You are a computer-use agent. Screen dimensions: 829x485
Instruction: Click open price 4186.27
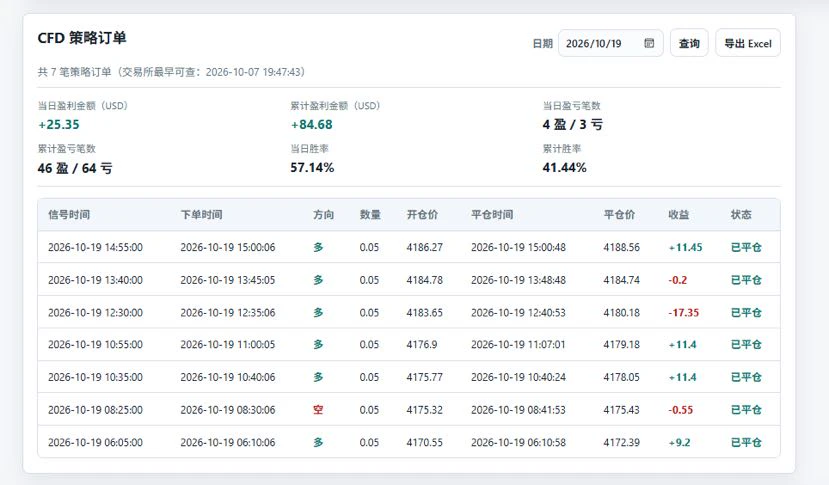coord(425,248)
